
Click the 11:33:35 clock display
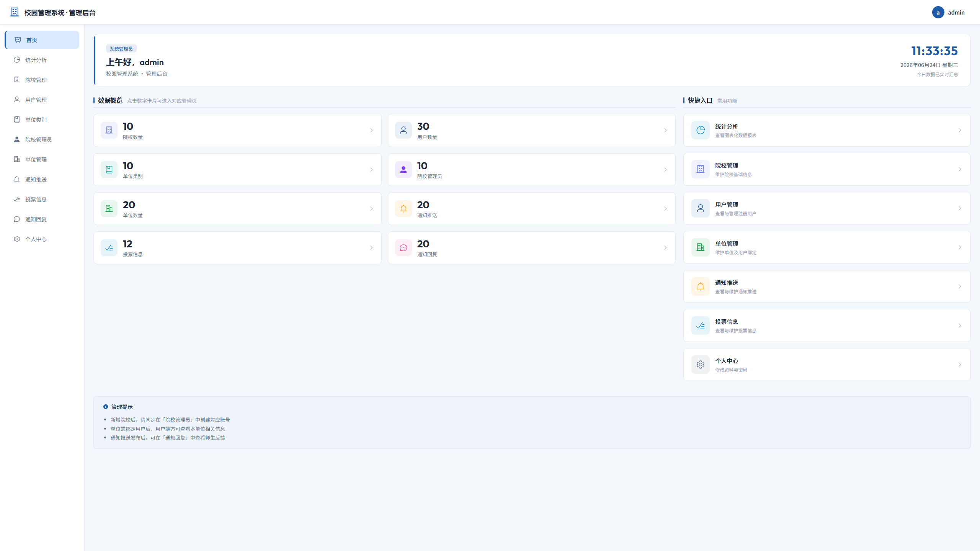point(934,51)
